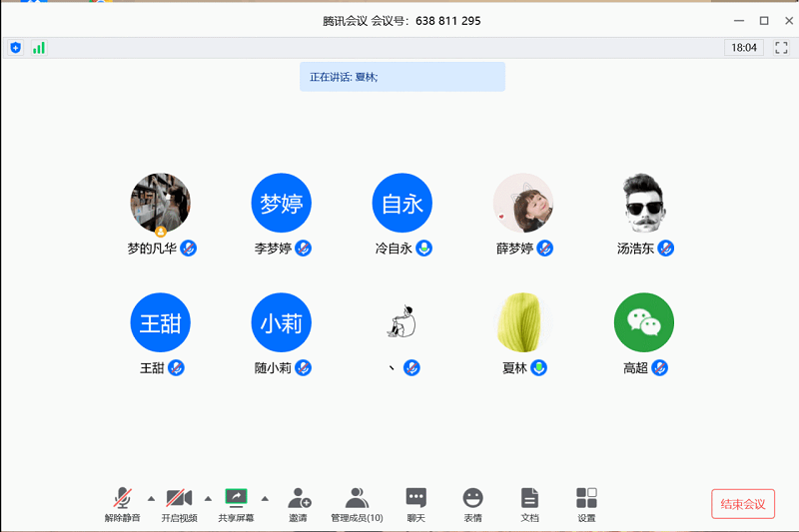Open 管理成员(10) member management

coord(357,504)
